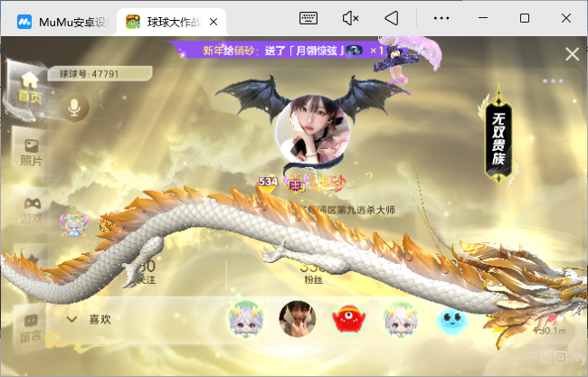The image size is (588, 377).
Task: Open the emulator keyboard settings icon
Action: pyautogui.click(x=308, y=17)
